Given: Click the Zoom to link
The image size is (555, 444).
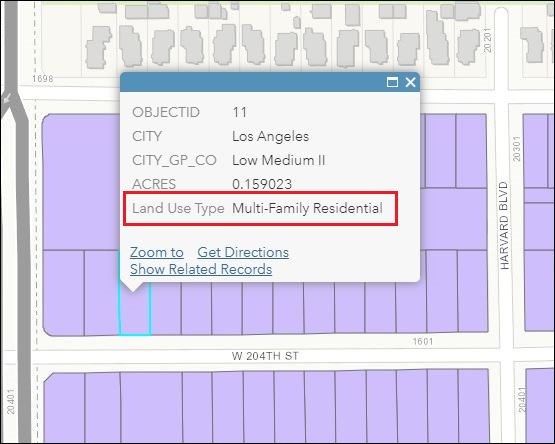Looking at the screenshot, I should pos(156,252).
